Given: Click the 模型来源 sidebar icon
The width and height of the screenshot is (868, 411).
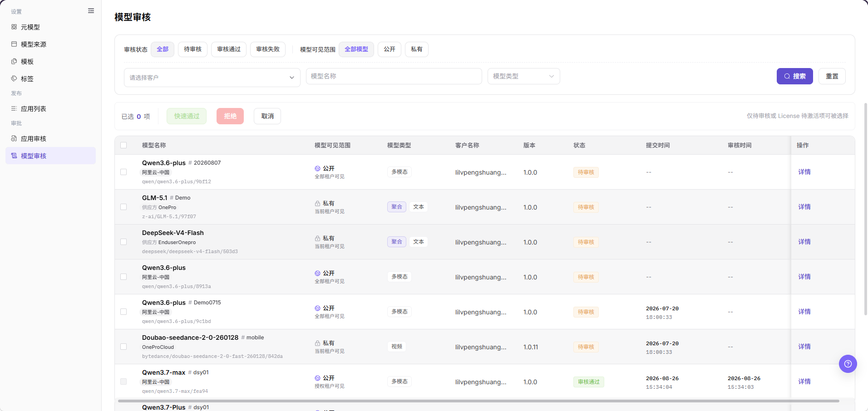Looking at the screenshot, I should [14, 44].
